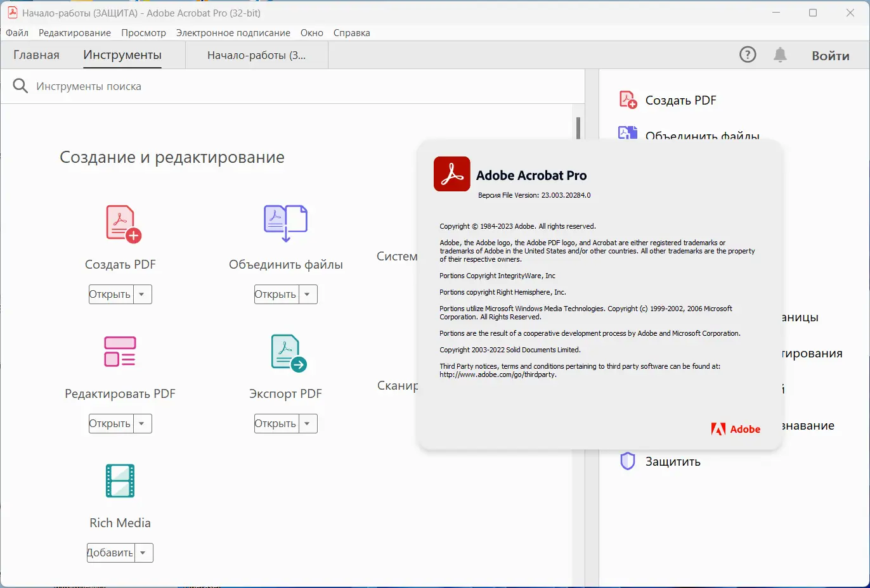Click the File Version 23.003.20284.0 text
The image size is (870, 588).
click(535, 195)
